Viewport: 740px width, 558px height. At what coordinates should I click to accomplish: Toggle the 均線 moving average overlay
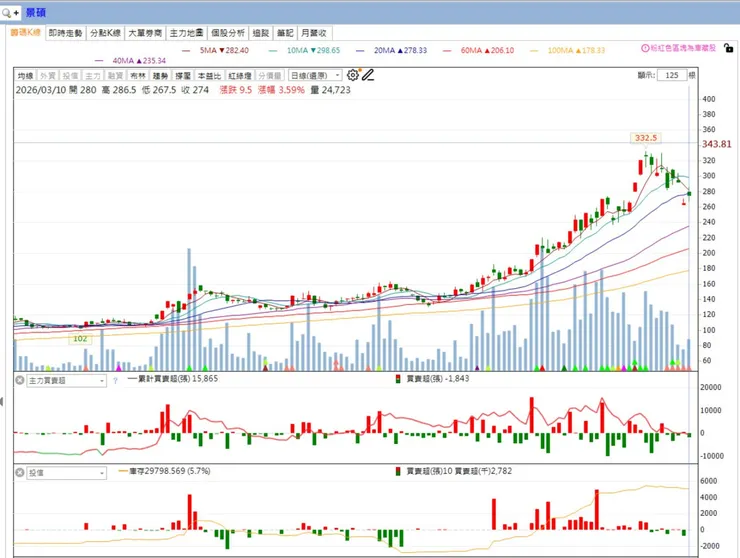coord(25,76)
